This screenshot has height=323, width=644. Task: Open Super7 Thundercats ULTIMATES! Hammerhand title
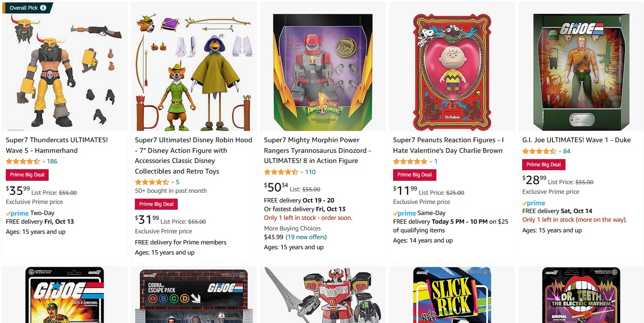pos(57,145)
